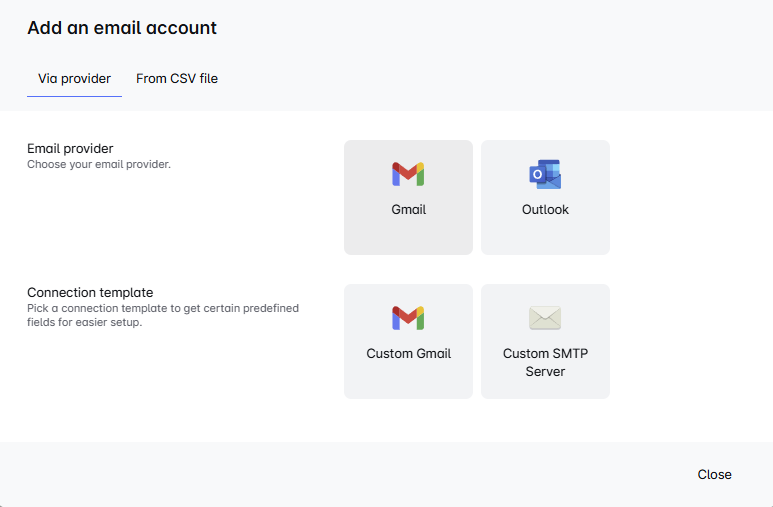Click the Outlook logo icon
The image size is (773, 507).
[545, 174]
